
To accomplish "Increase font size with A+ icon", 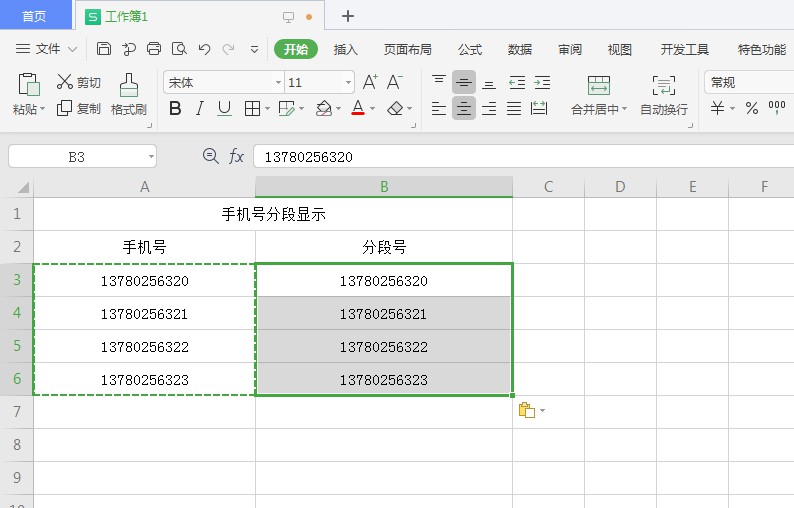I will pos(370,82).
